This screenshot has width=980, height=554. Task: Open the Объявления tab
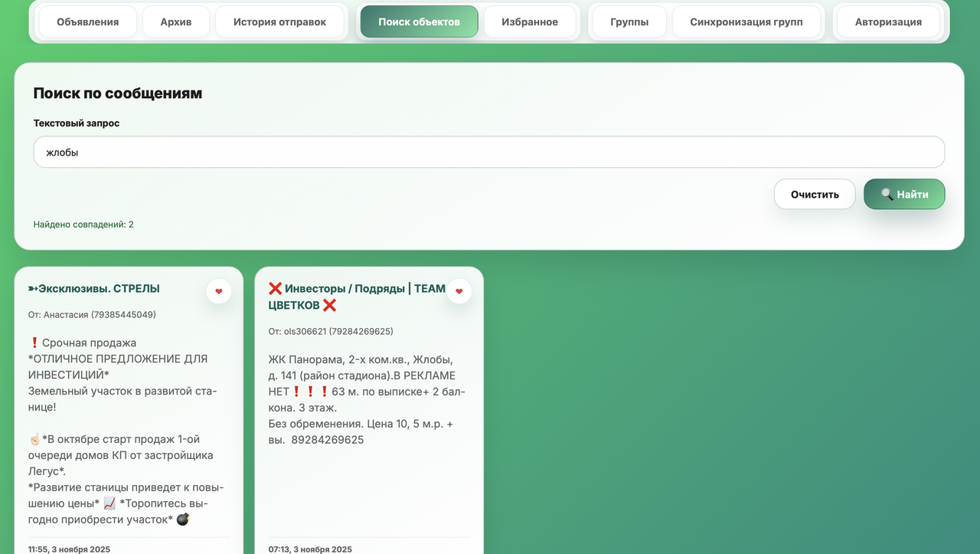87,21
